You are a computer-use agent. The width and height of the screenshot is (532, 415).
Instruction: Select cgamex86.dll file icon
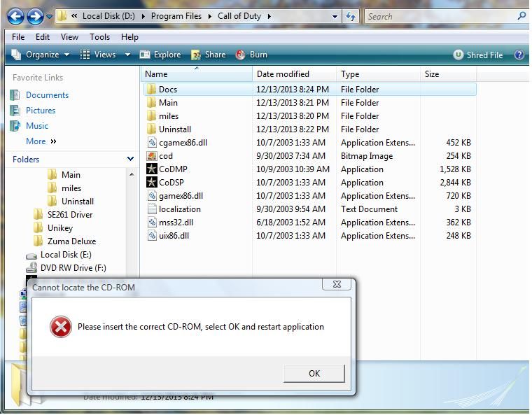pos(152,143)
